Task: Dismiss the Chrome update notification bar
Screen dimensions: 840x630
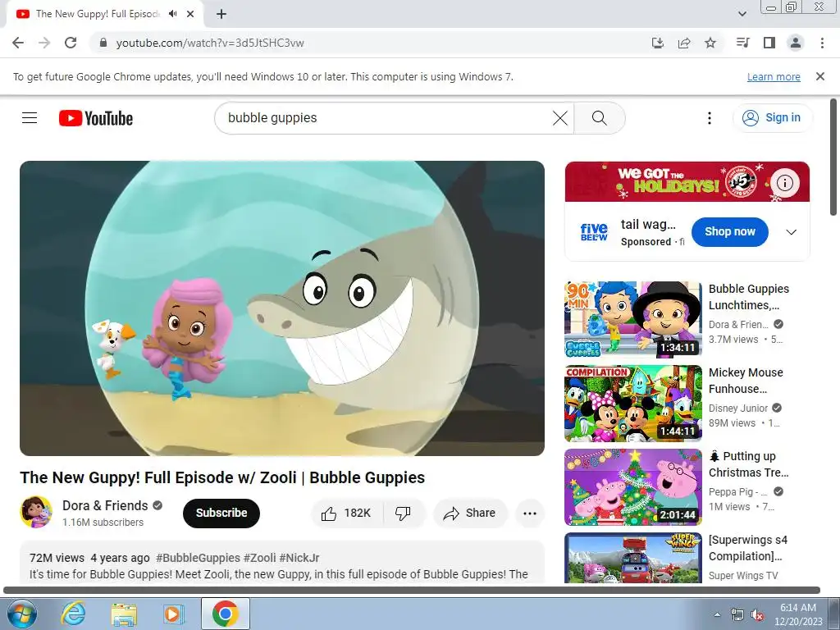Action: (x=820, y=76)
